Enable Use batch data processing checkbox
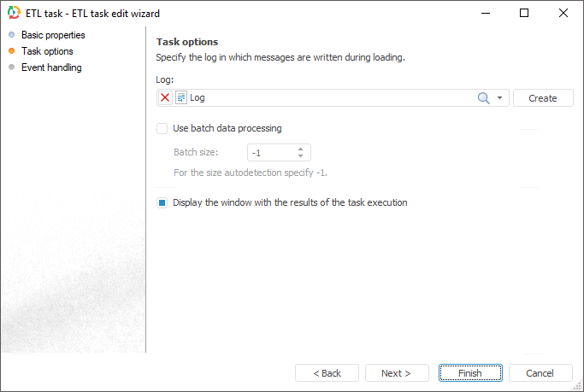This screenshot has height=392, width=584. click(162, 129)
